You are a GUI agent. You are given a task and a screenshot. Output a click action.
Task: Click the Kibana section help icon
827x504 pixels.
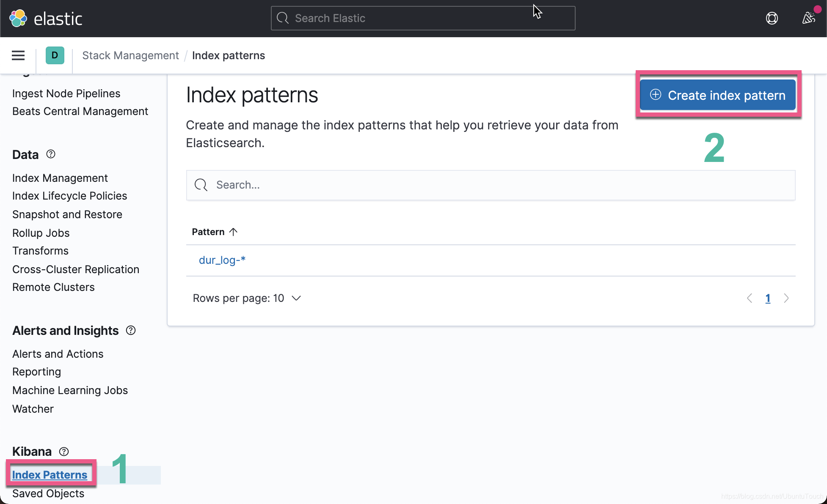pyautogui.click(x=63, y=452)
